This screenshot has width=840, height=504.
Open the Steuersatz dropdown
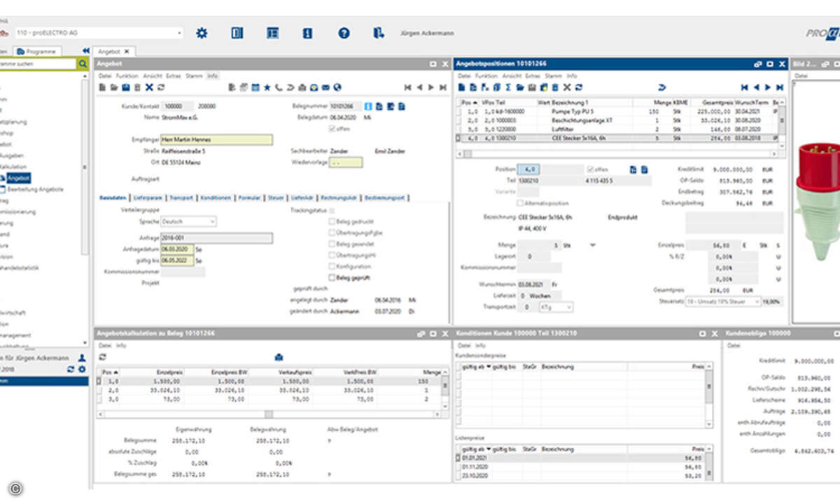coord(756,301)
